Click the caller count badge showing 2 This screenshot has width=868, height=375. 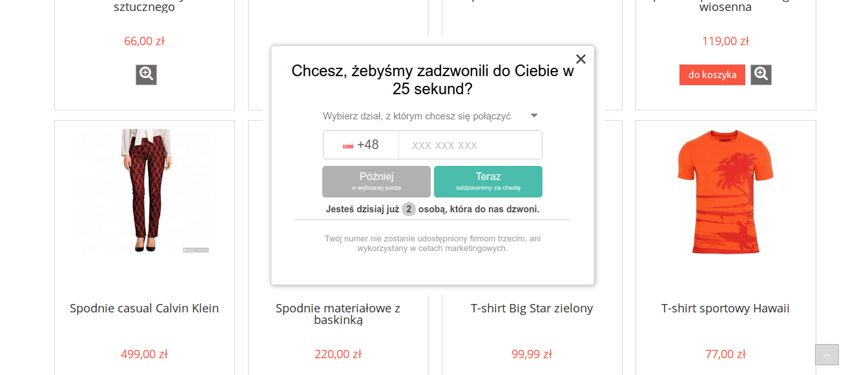coord(409,209)
